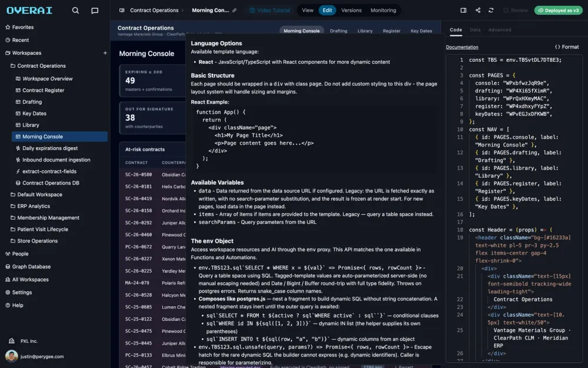Image resolution: width=588 pixels, height=368 pixels.
Task: Click the Expiring ≤ 30D card showing 49
Action: pos(152,81)
